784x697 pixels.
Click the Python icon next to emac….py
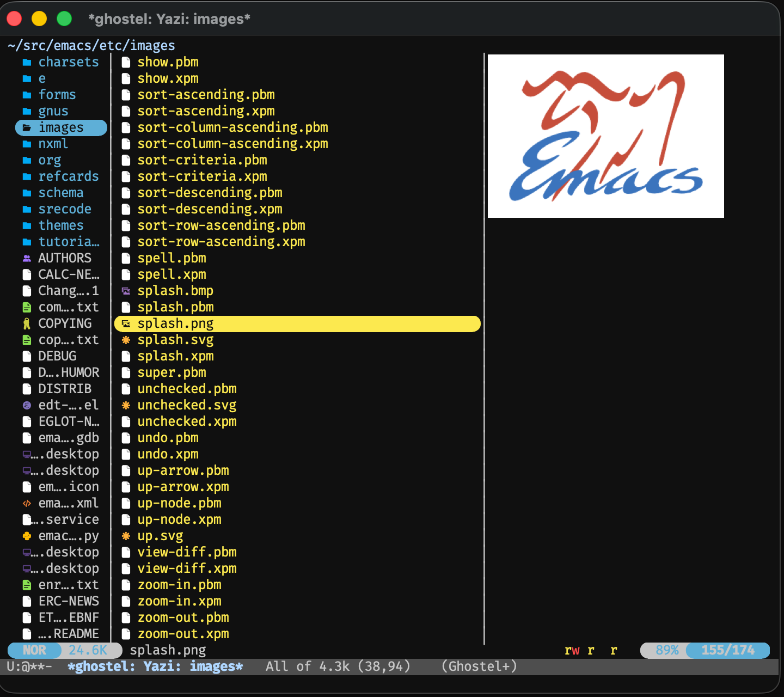[x=27, y=536]
